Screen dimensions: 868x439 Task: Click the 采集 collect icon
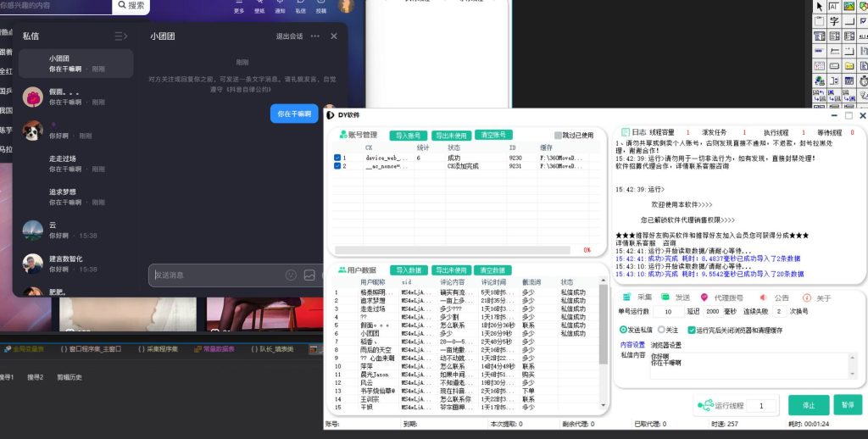click(627, 297)
